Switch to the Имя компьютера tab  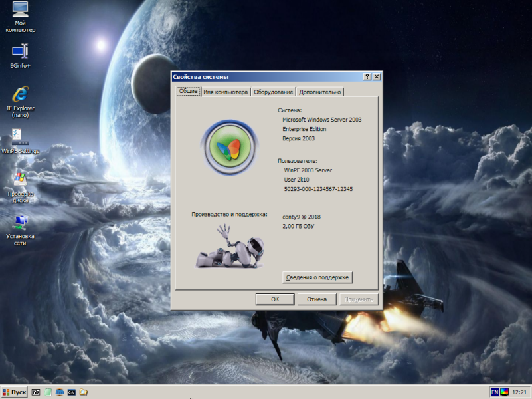tap(226, 92)
